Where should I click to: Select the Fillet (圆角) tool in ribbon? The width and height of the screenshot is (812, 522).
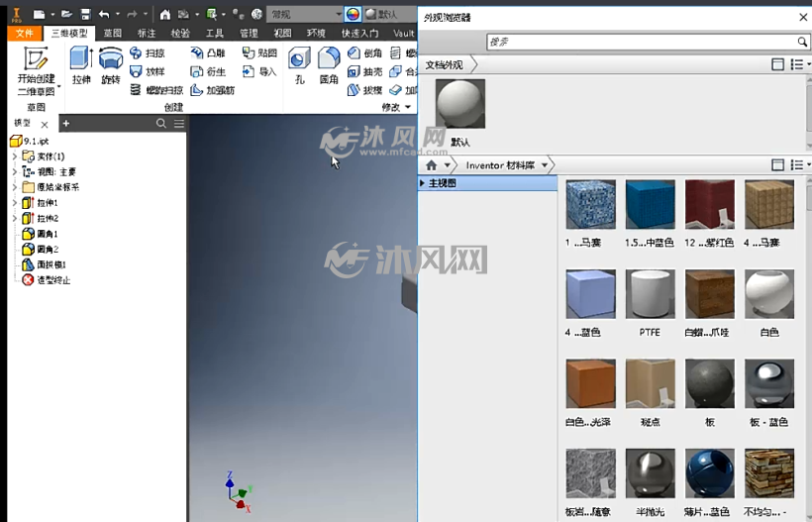pos(329,65)
